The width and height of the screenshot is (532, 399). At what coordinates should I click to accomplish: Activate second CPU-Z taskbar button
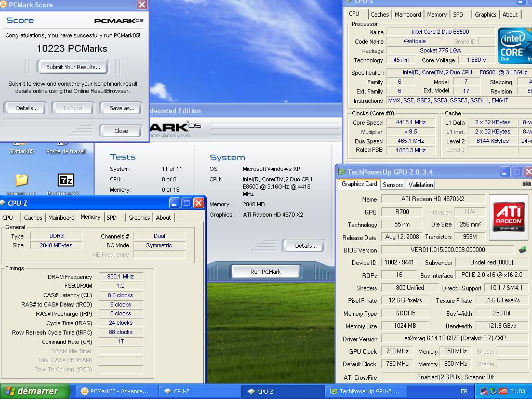tap(283, 391)
